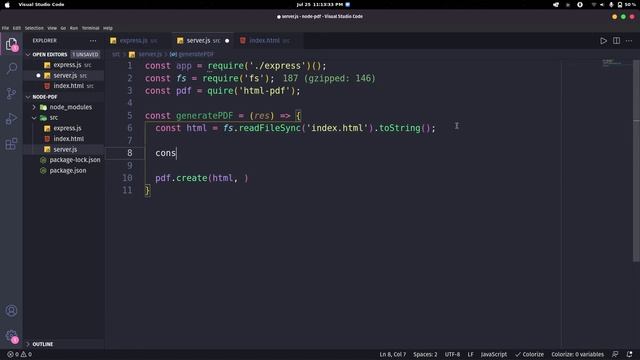Image resolution: width=640 pixels, height=360 pixels.
Task: Click the unsaved dot on server.js tab
Action: pos(227,41)
